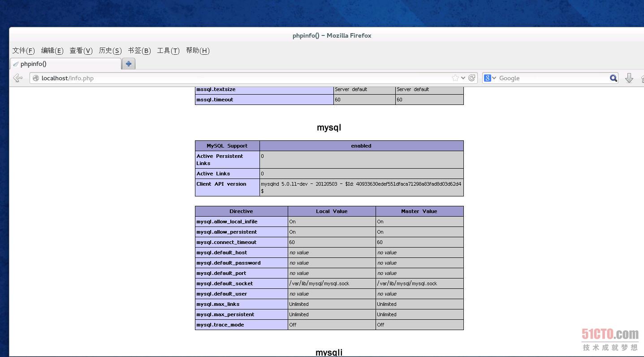This screenshot has width=644, height=357.
Task: Open Google search engine selector
Action: tap(490, 78)
